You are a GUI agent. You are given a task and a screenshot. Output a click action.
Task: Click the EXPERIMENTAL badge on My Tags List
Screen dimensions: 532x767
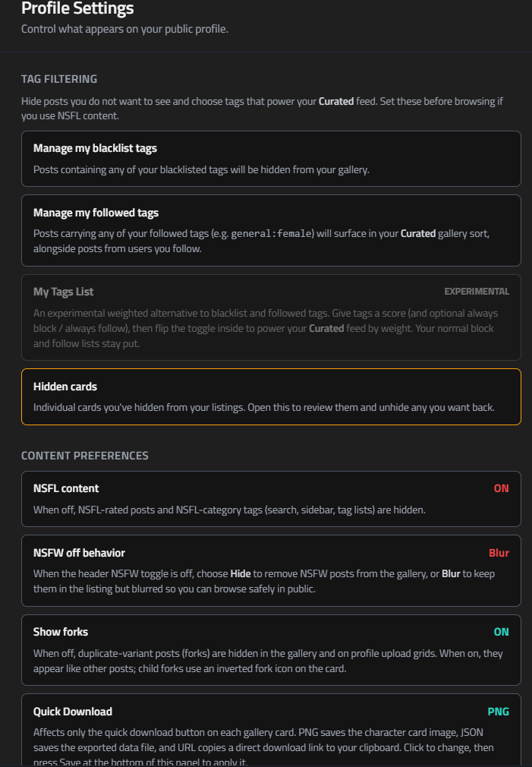click(x=477, y=292)
